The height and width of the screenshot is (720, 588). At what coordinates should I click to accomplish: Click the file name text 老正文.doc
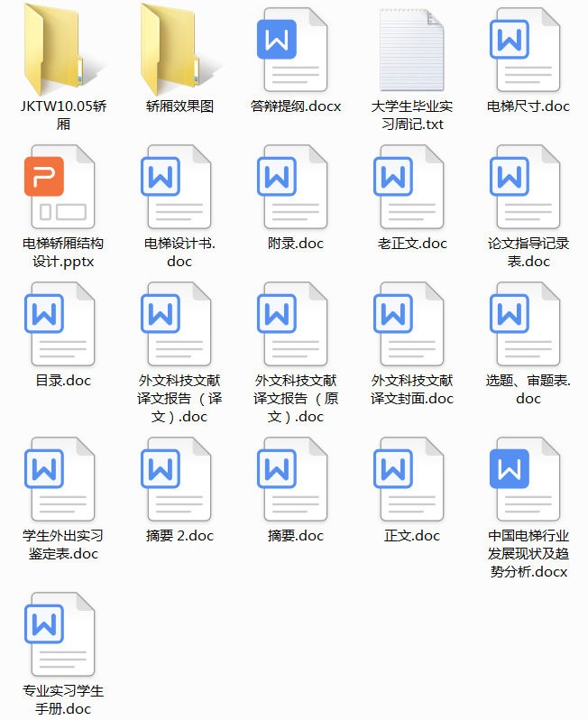tap(412, 244)
